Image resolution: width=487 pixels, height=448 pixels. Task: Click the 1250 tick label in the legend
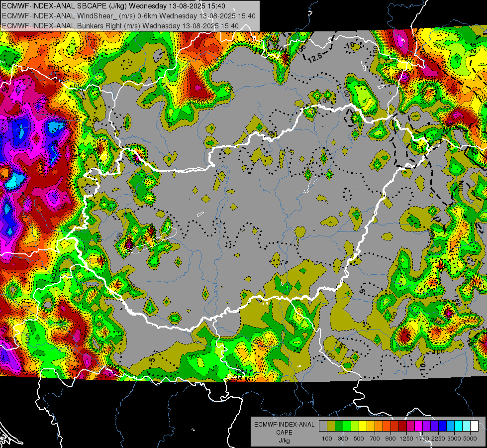(x=406, y=439)
